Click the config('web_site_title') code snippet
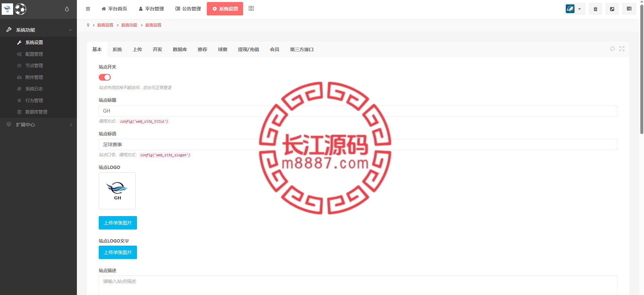 [x=144, y=121]
